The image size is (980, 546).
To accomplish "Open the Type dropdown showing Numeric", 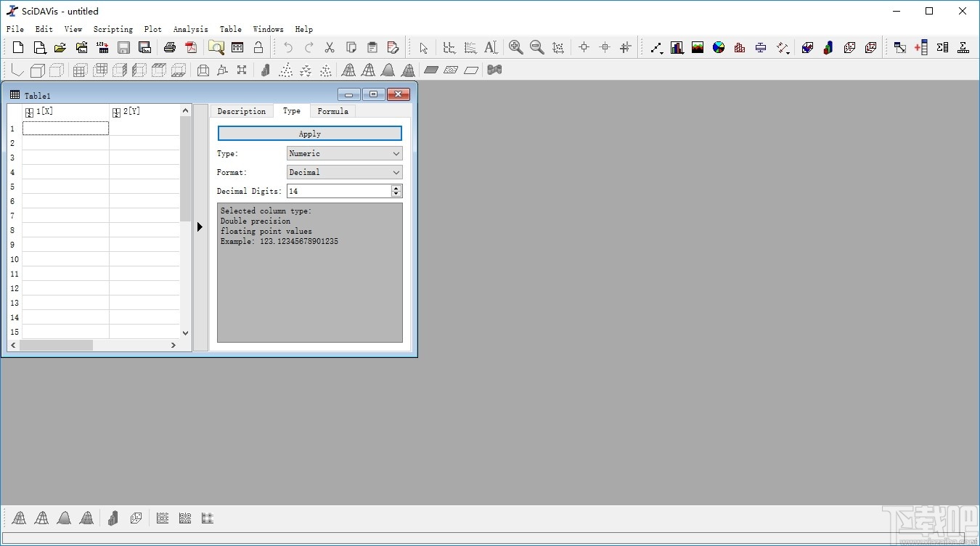I will pos(344,153).
